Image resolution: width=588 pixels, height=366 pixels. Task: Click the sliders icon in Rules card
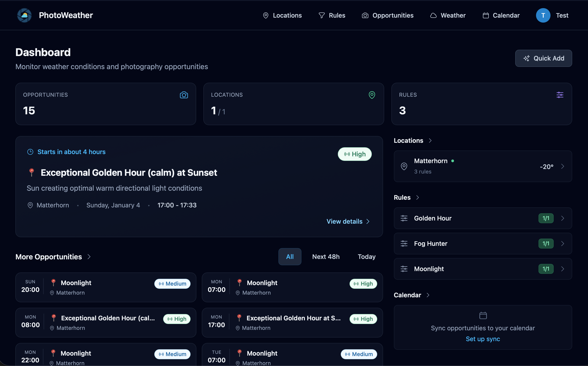[560, 95]
